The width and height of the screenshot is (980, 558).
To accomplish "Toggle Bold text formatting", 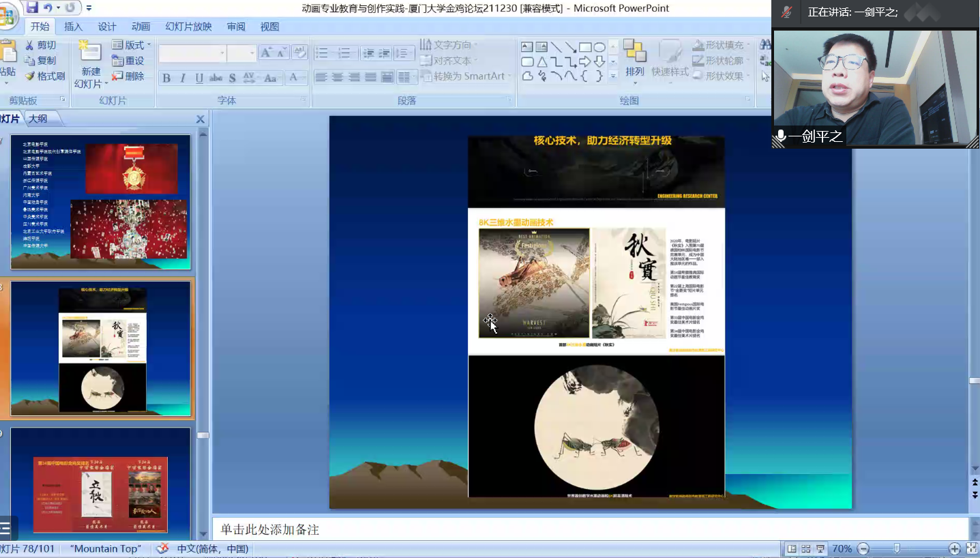I will coord(166,78).
